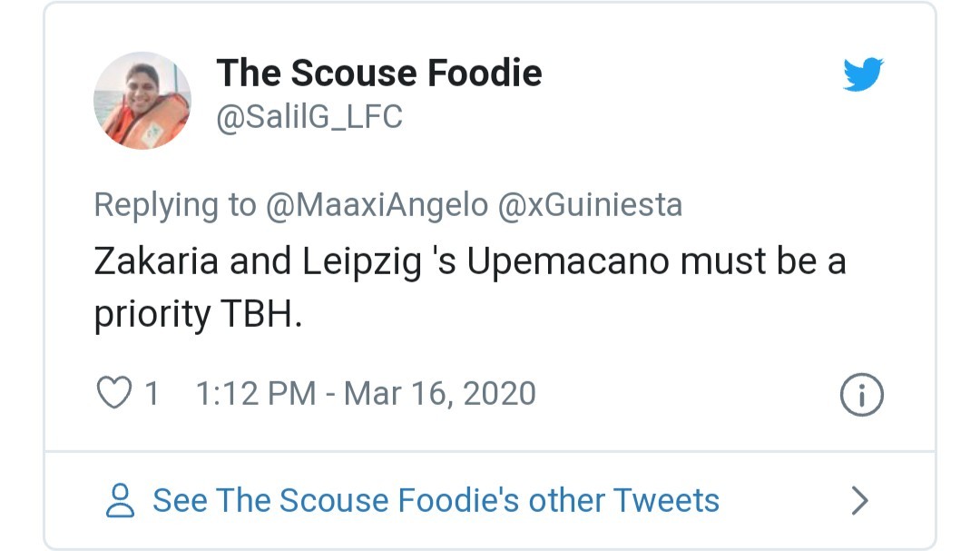Click the Twitter bird logo

click(x=864, y=73)
